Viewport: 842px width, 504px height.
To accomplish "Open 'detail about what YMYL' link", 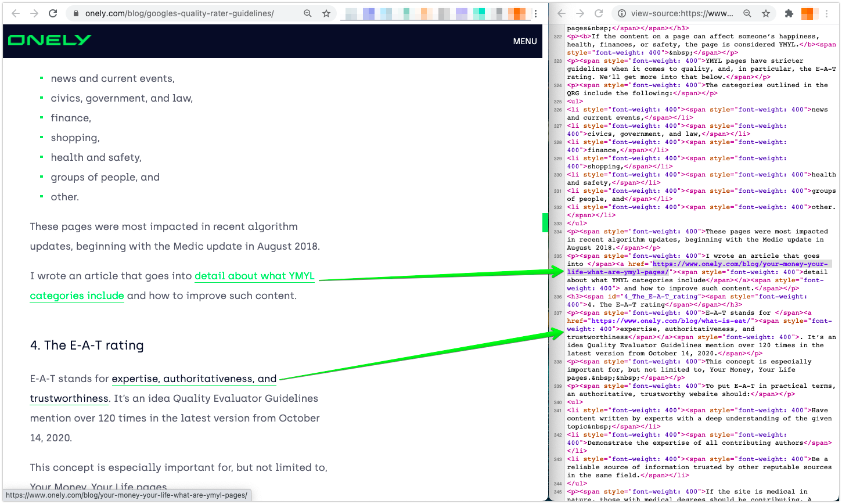I will click(254, 276).
